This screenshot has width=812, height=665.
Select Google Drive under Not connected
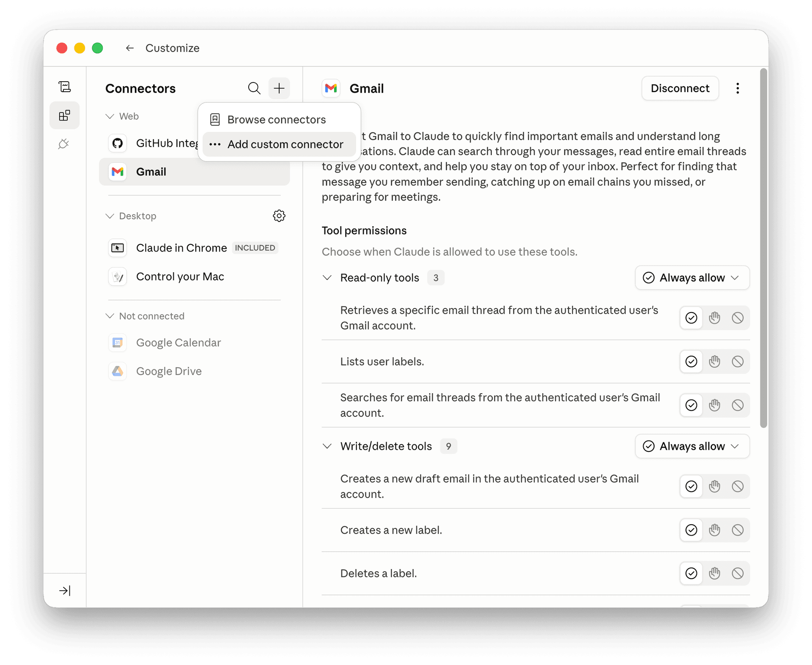(194, 371)
